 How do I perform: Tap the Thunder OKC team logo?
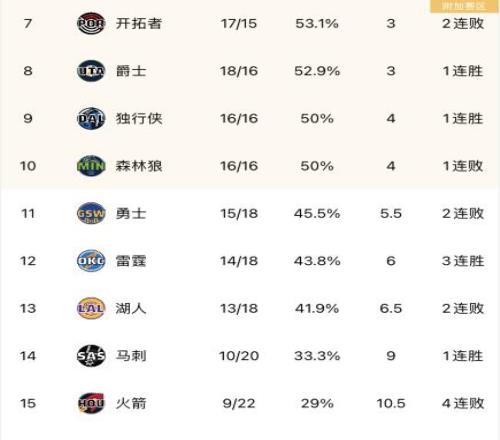click(x=91, y=261)
